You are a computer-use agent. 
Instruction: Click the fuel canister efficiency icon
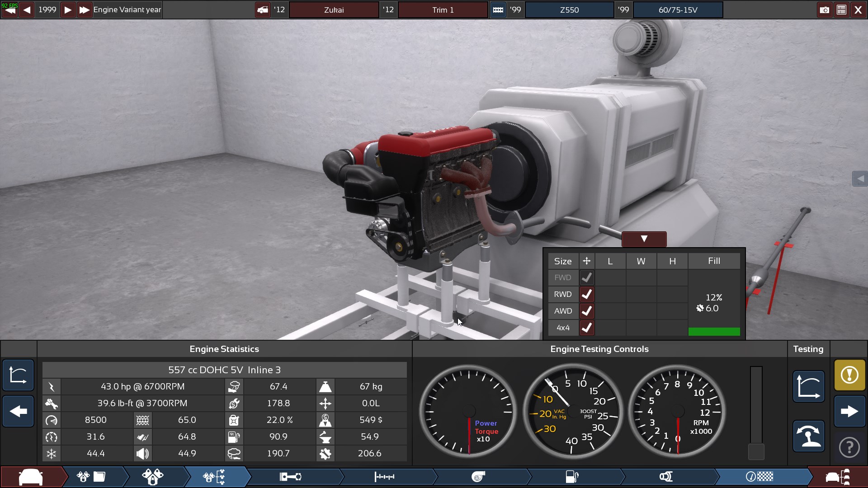click(x=234, y=420)
